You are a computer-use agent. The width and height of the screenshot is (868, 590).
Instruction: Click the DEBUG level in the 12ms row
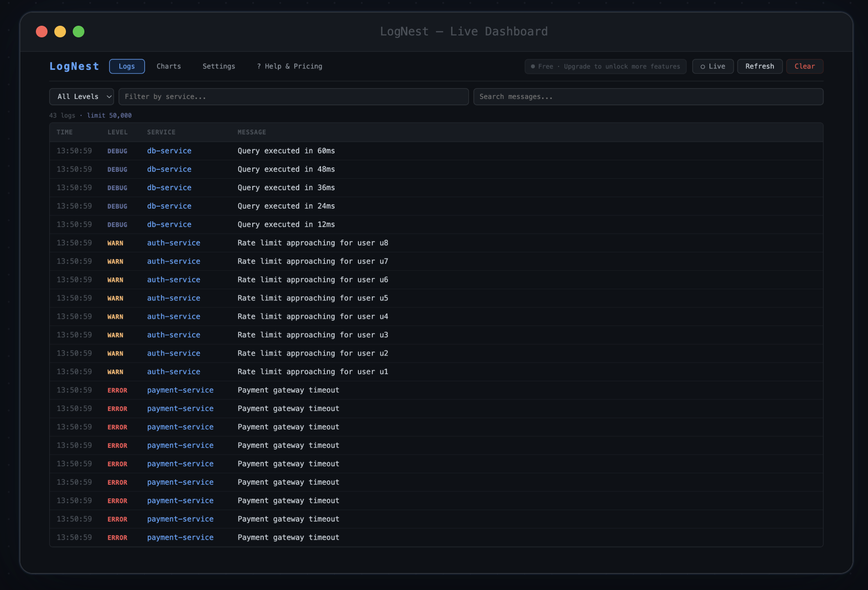117,225
